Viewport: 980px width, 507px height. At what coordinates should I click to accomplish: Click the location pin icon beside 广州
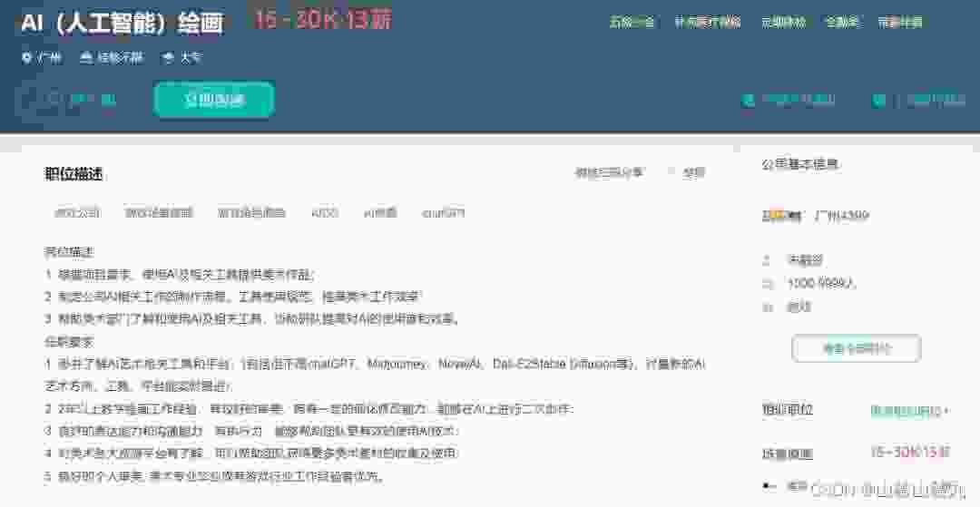(27, 58)
